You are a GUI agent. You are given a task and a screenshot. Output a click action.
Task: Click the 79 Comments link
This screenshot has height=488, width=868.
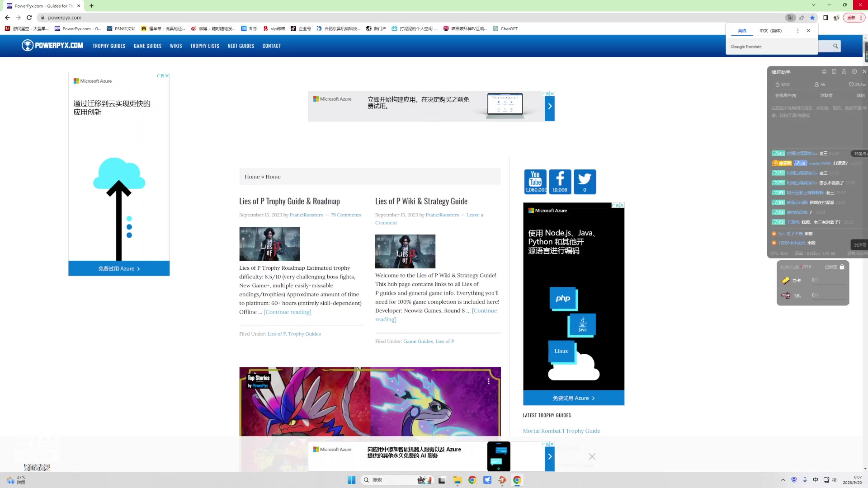tap(346, 215)
